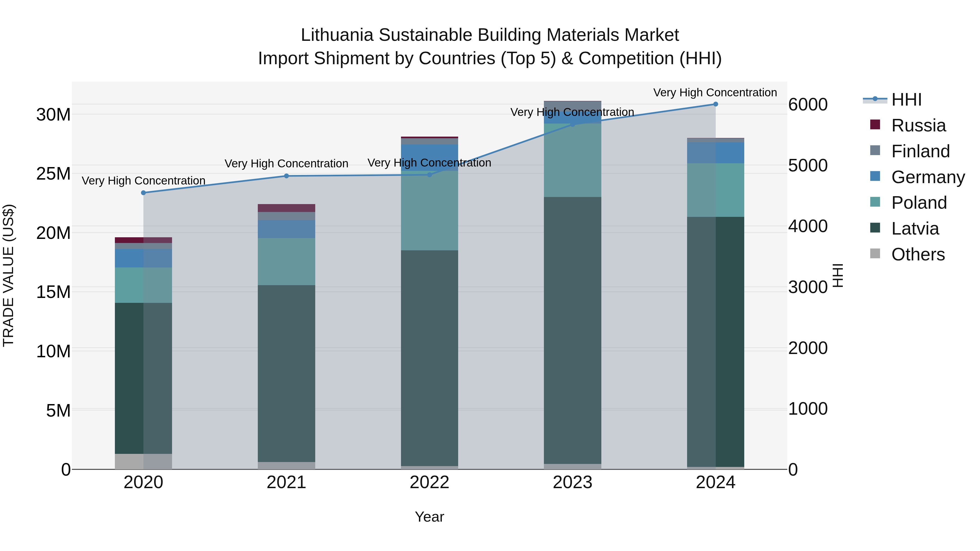Click the Finland slate legend swatch
980x551 pixels.
875,150
